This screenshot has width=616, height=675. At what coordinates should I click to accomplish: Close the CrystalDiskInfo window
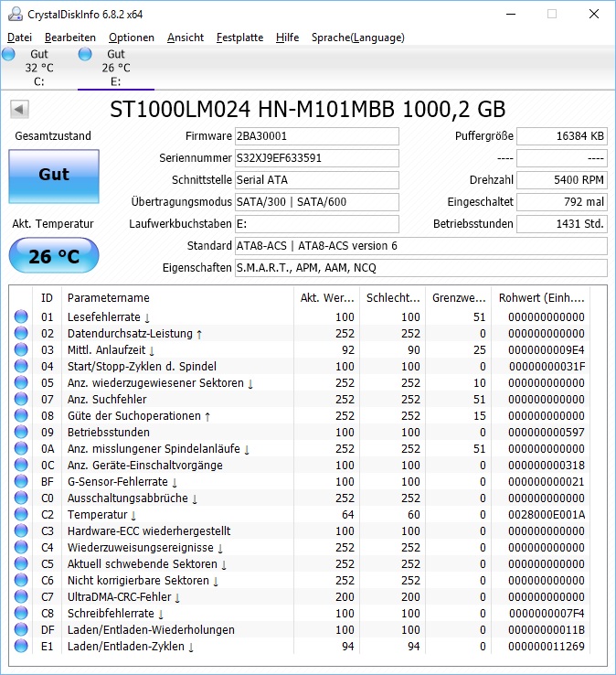[594, 15]
